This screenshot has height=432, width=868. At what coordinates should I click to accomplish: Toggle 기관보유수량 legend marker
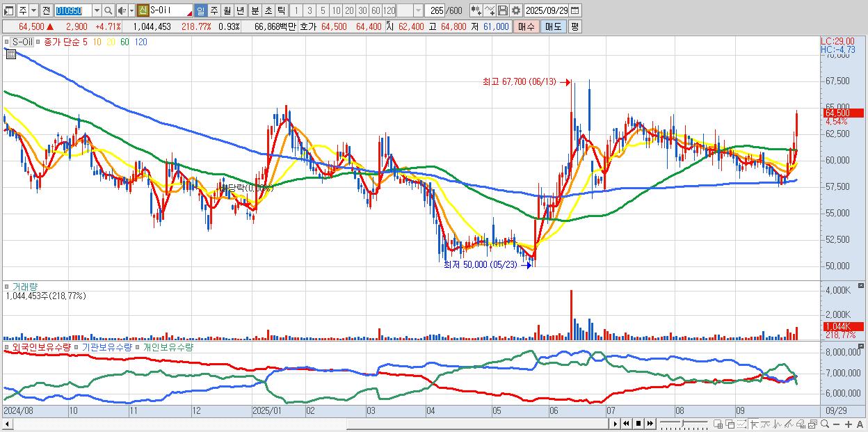coord(77,346)
